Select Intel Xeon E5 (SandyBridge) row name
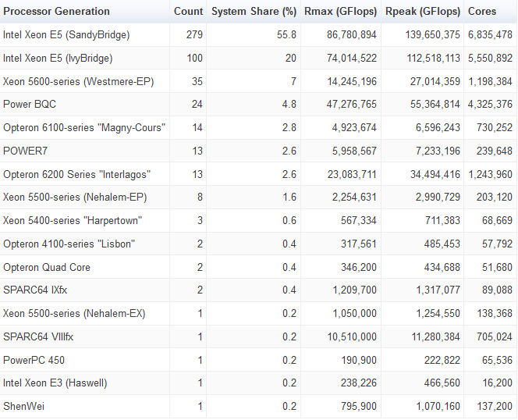The image size is (518, 420). click(66, 34)
